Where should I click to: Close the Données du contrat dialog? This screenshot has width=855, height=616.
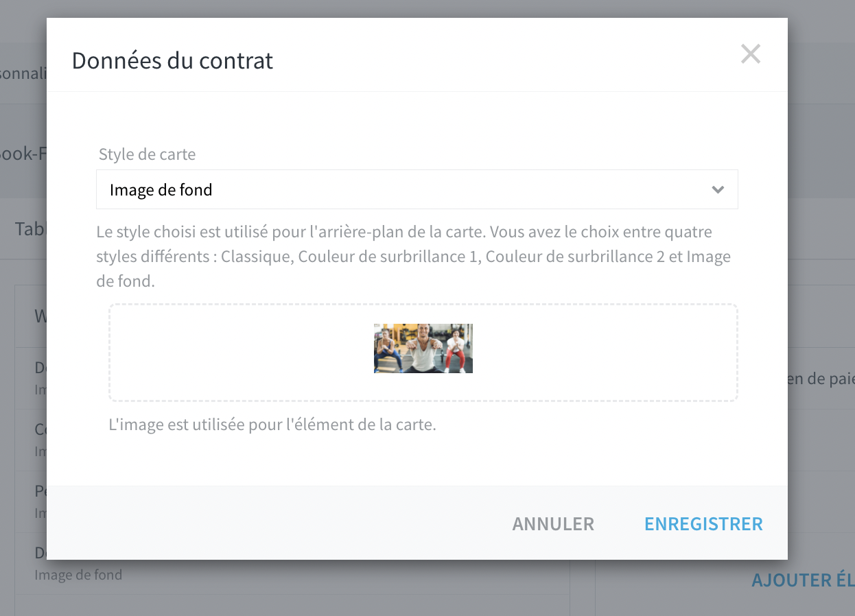(x=751, y=54)
